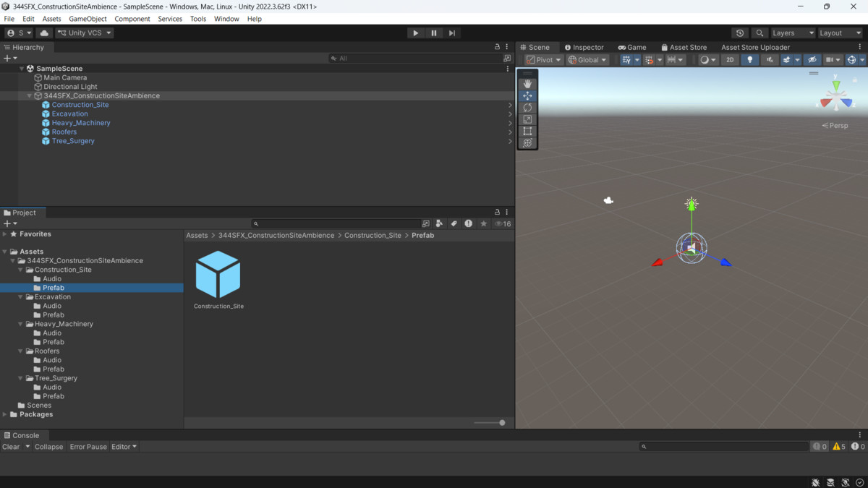This screenshot has height=488, width=868.
Task: Clear the Console
Action: (11, 447)
